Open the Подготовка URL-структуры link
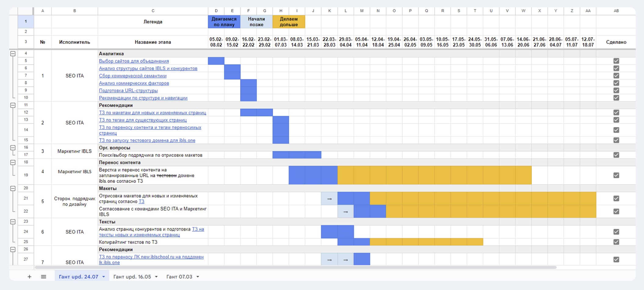 click(128, 91)
